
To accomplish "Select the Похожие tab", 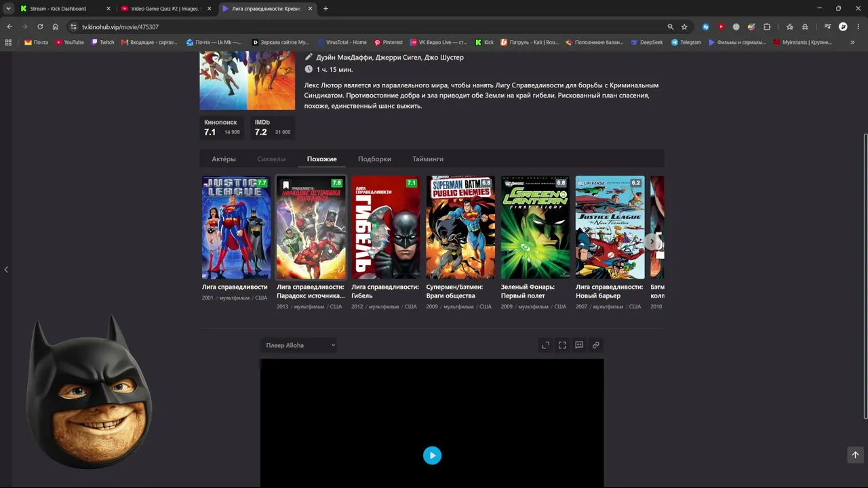I will coord(321,159).
